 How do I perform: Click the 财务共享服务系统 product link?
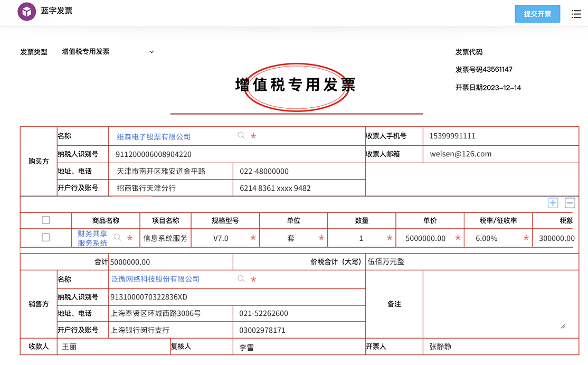92,238
